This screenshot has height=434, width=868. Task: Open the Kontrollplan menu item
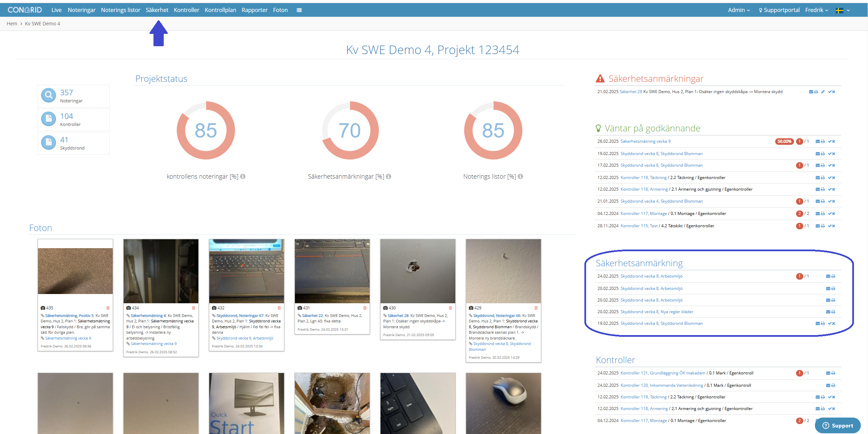(x=220, y=10)
